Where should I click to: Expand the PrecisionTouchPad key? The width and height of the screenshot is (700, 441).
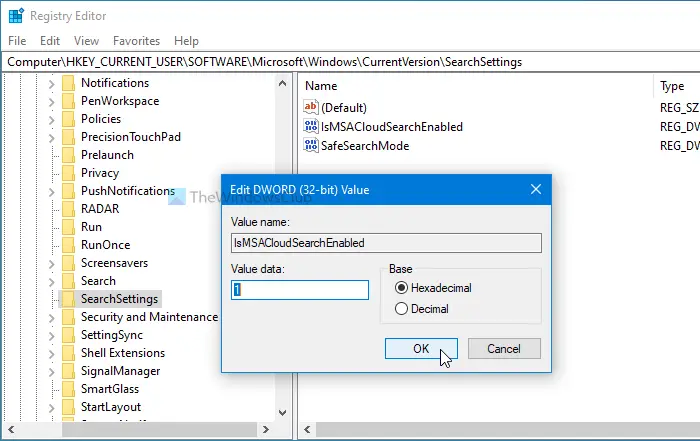pos(51,138)
